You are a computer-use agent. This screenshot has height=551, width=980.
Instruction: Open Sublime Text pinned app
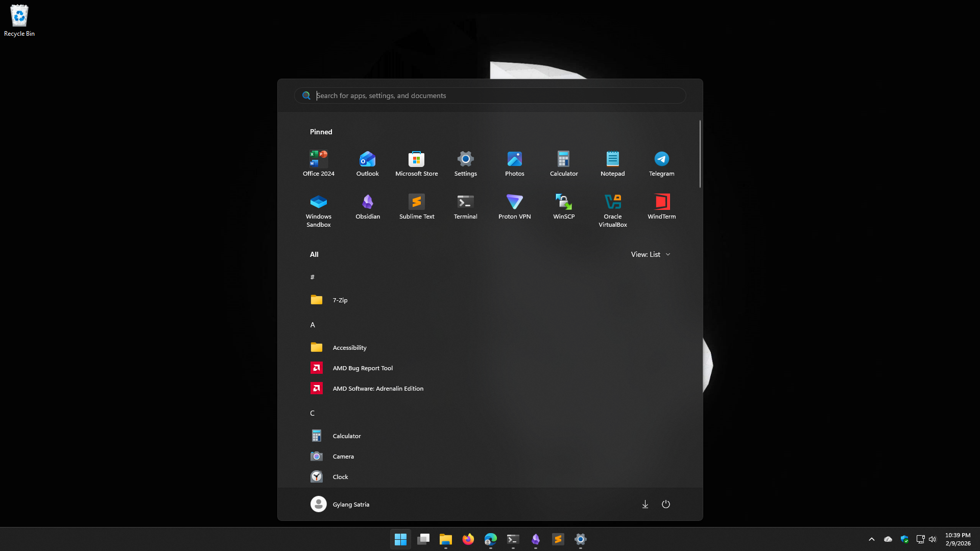point(416,206)
